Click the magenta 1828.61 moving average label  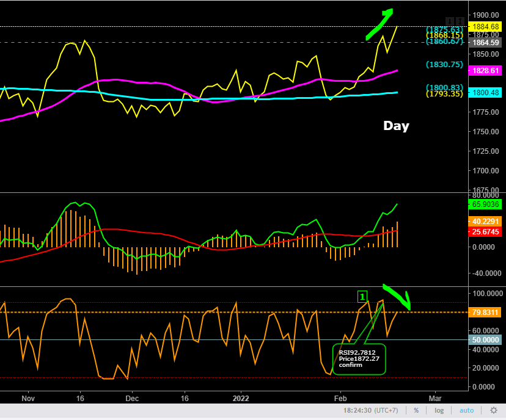click(x=485, y=71)
